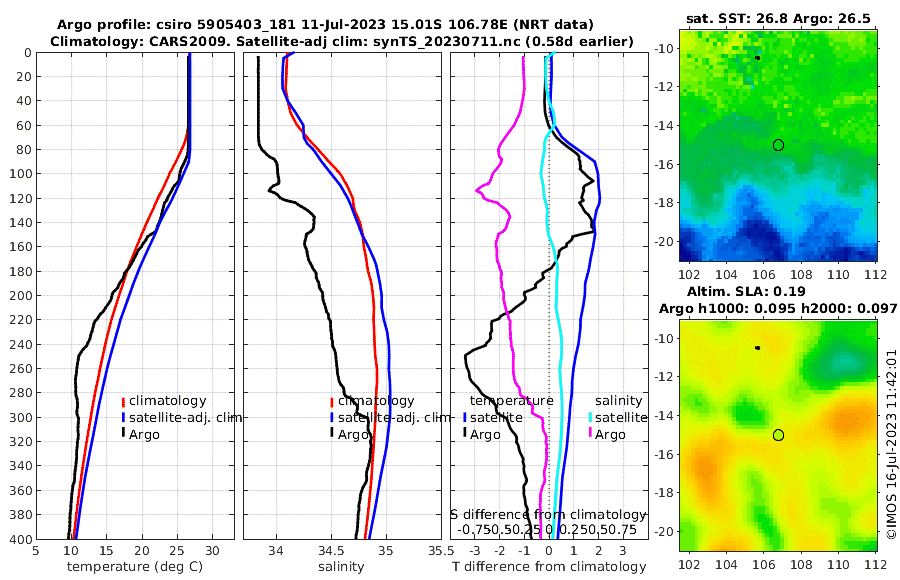Click latitude tick '-18' on SST map

click(664, 203)
